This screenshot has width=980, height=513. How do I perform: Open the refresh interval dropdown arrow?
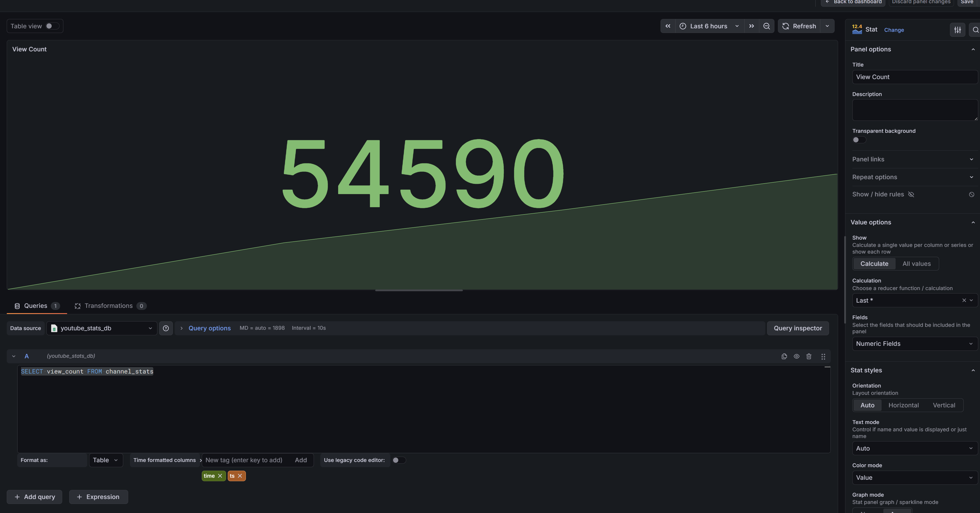tap(827, 26)
